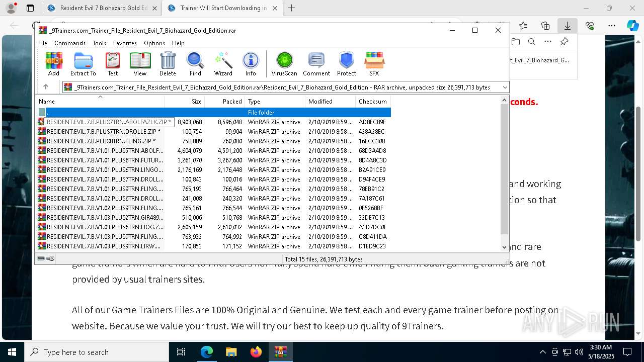
Task: Click the Delete recycle bin icon
Action: click(x=168, y=64)
